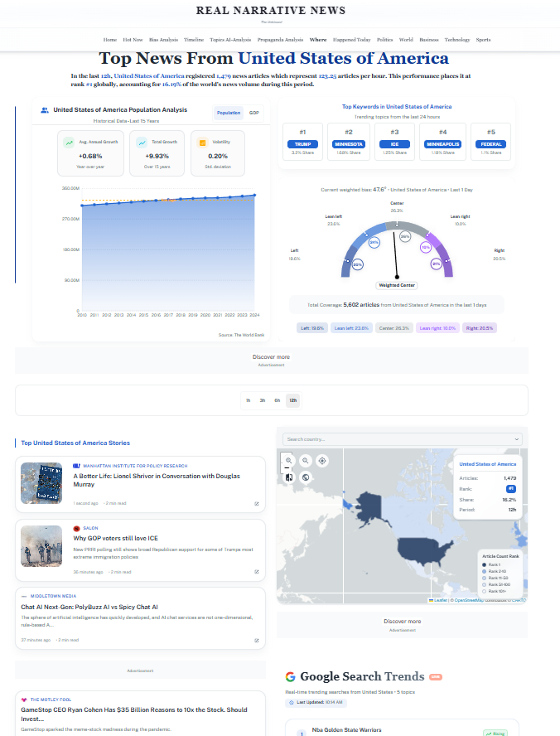
Task: Open the Chat AI Next-Gen PolyBuzz headline
Action: pos(89,607)
